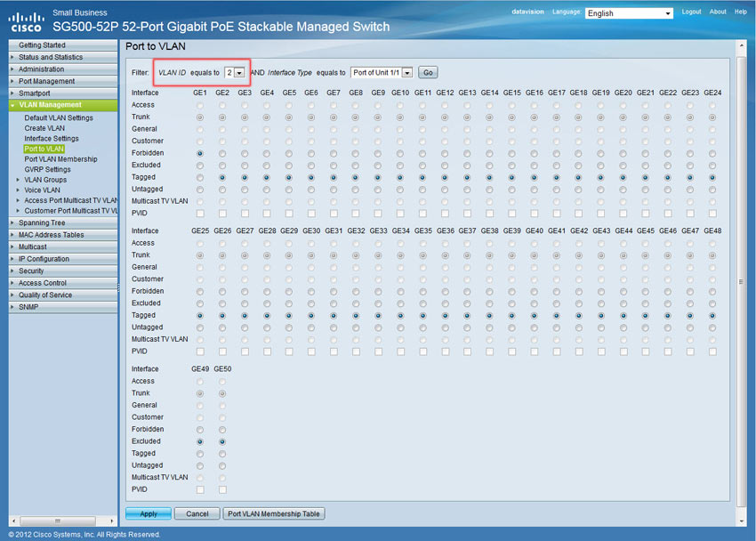
Task: Select Untagged radio for GE48
Action: [x=712, y=327]
